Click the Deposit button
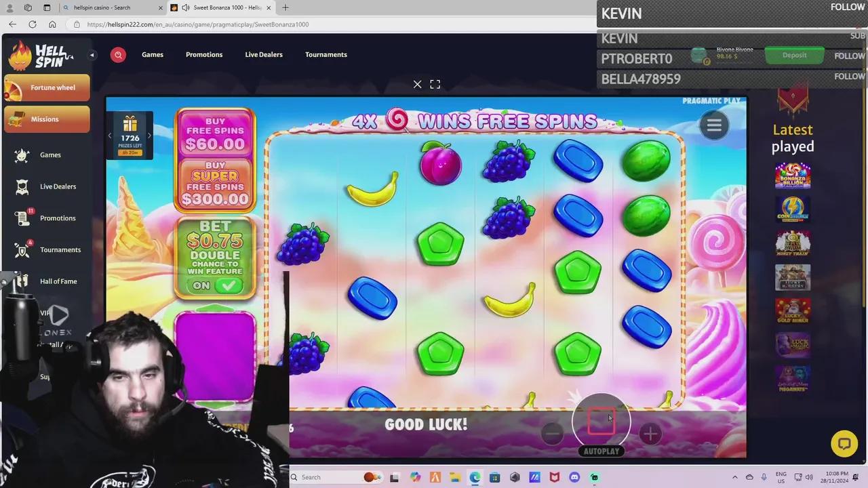The image size is (868, 488). (x=794, y=56)
